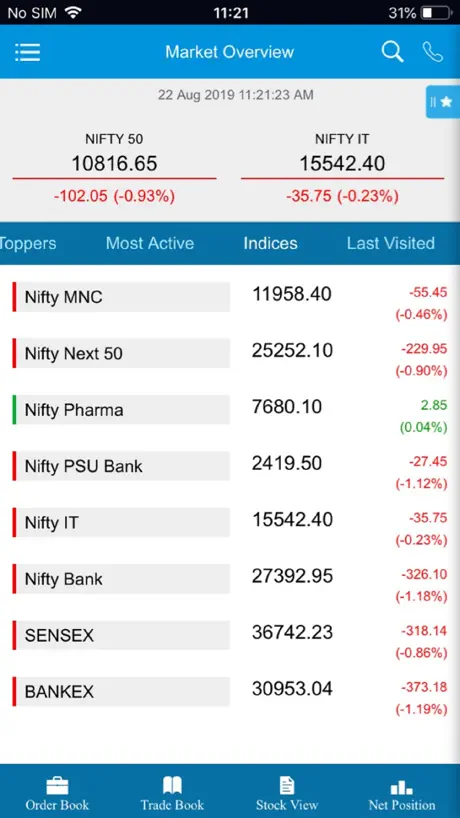Tap the phone call icon
Viewport: 460px width, 818px height.
[x=432, y=52]
